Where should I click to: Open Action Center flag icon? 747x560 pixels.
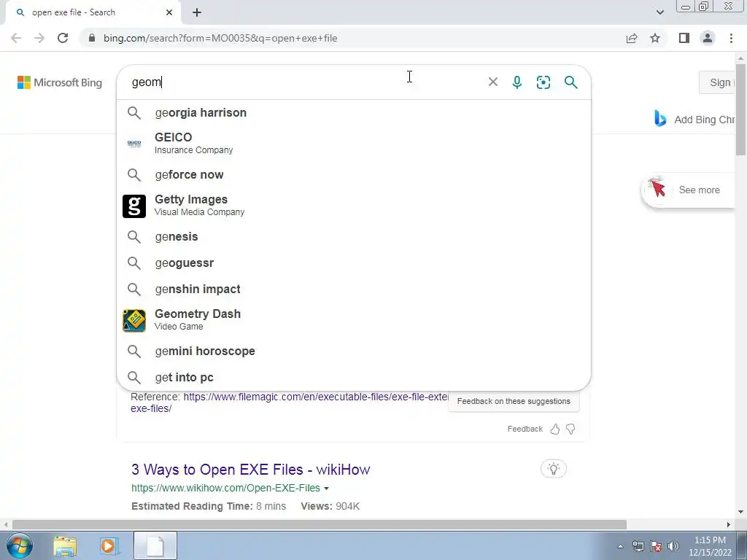point(656,546)
